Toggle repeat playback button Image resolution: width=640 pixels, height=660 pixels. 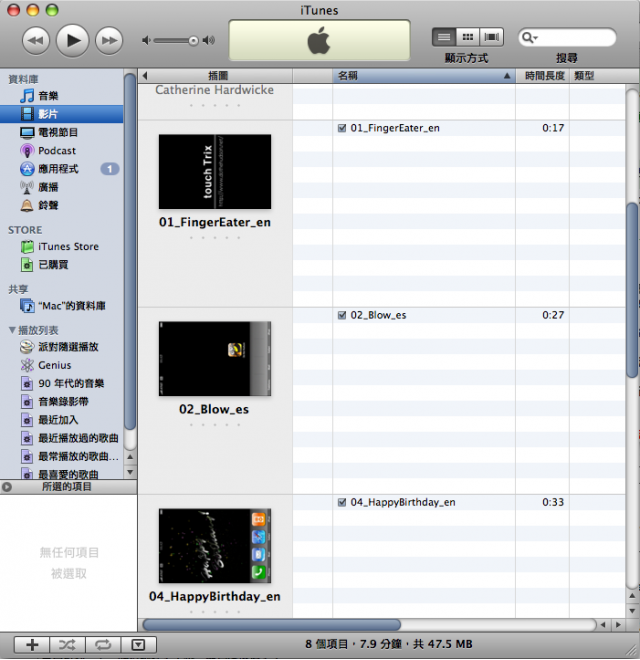tap(103, 645)
